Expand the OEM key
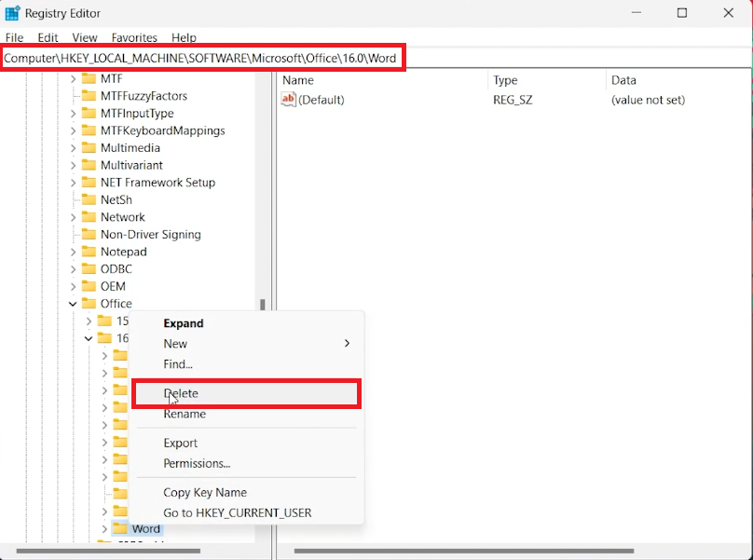The width and height of the screenshot is (753, 560). [73, 286]
